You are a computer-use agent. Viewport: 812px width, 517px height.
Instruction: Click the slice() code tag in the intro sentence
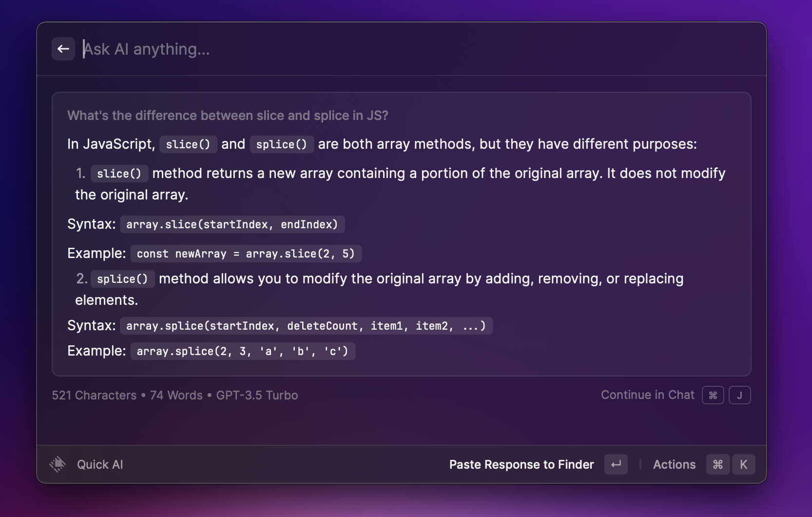188,144
